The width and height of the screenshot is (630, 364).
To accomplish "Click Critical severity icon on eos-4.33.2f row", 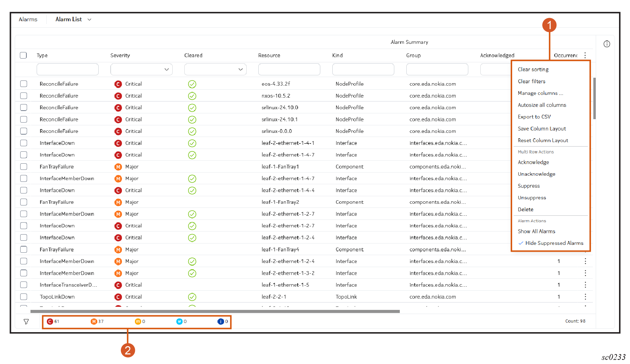I will click(118, 84).
